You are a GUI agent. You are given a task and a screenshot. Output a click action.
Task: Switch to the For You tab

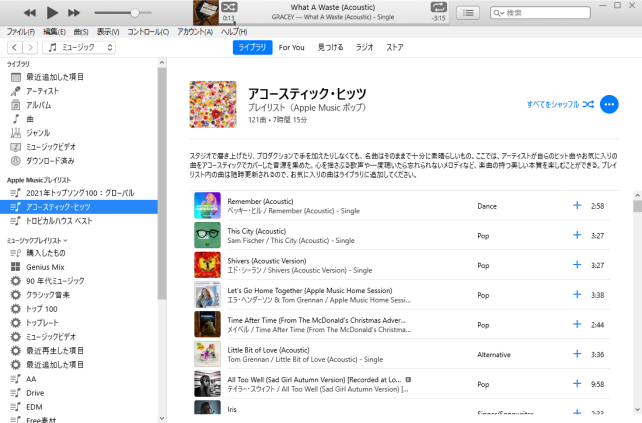coord(292,48)
